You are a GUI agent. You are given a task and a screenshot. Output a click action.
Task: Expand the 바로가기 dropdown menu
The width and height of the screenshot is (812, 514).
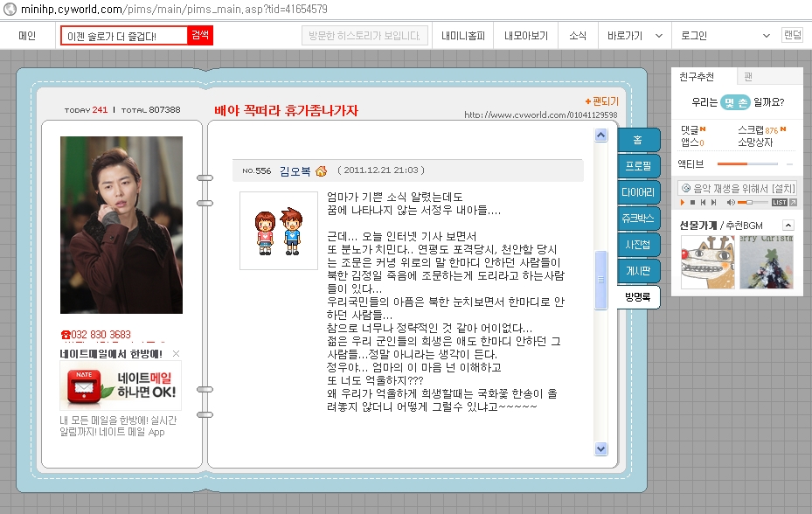click(630, 36)
